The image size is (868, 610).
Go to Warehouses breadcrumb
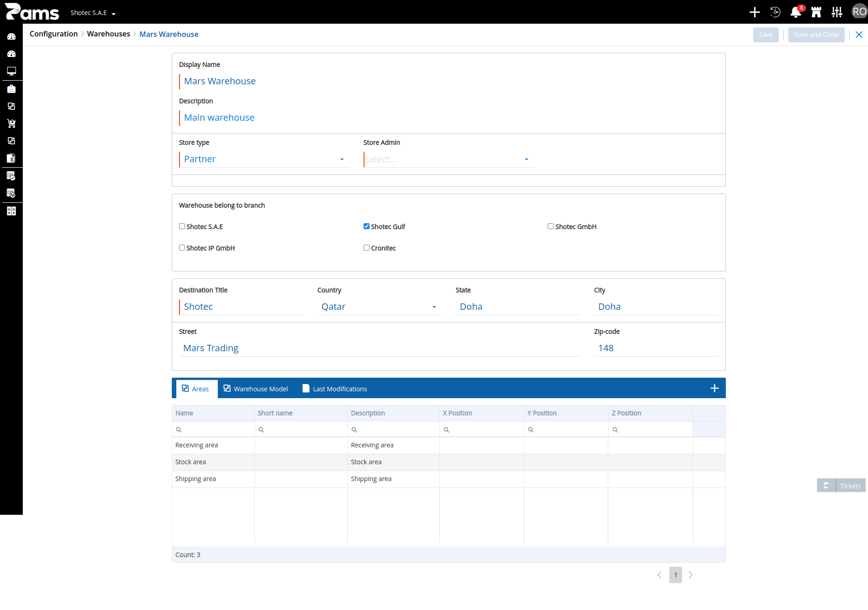coord(108,34)
